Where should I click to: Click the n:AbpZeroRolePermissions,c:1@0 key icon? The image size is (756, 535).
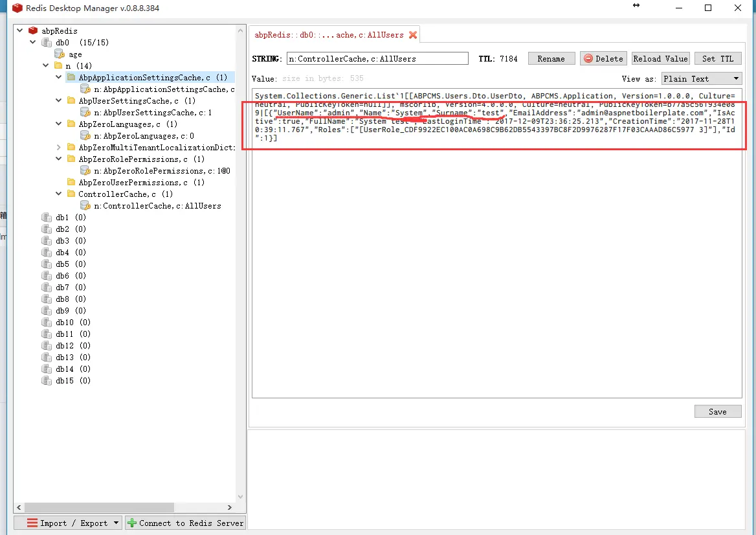[85, 171]
